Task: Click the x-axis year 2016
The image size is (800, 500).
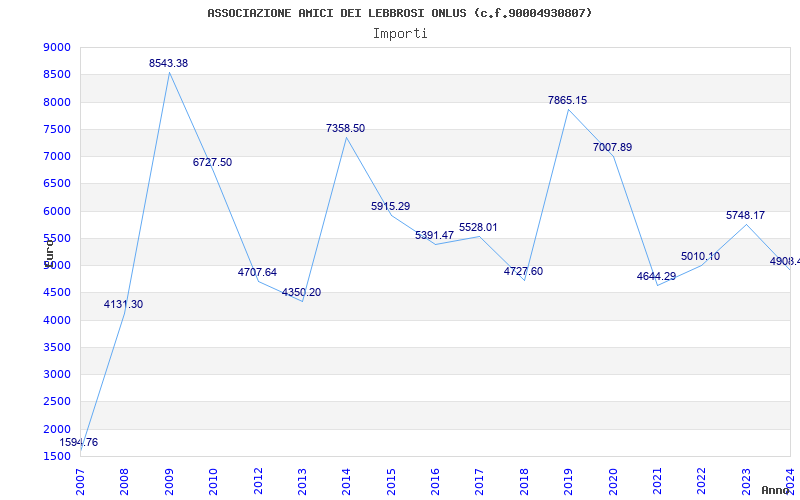Action: 435,482
